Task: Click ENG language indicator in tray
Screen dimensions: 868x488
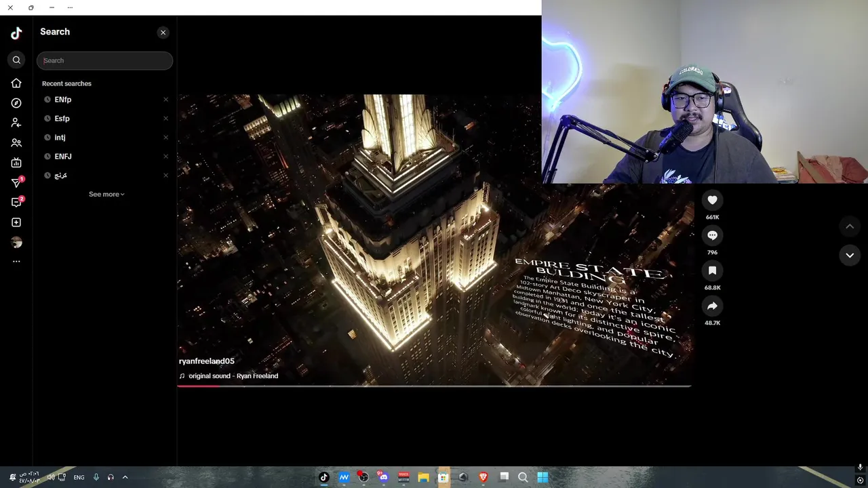Action: [x=79, y=477]
